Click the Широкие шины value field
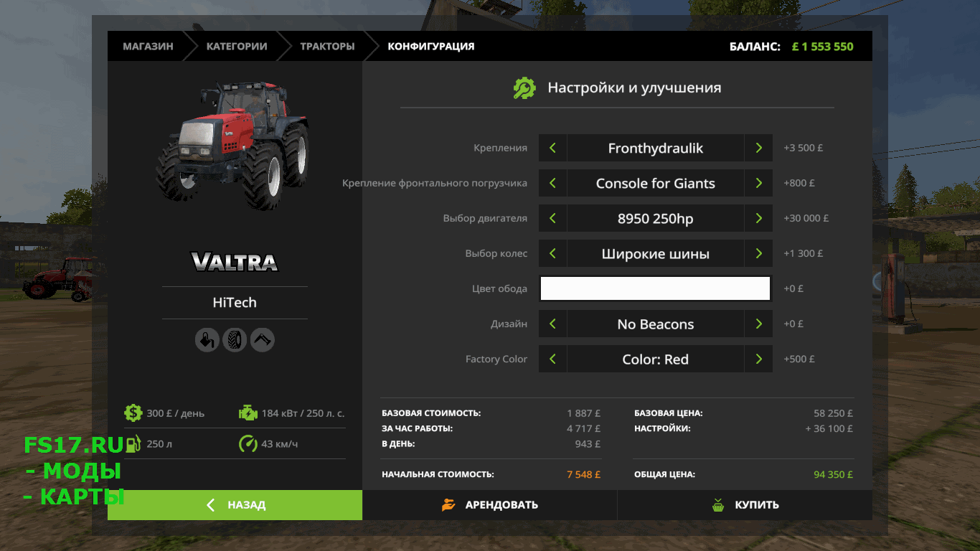 coord(656,254)
